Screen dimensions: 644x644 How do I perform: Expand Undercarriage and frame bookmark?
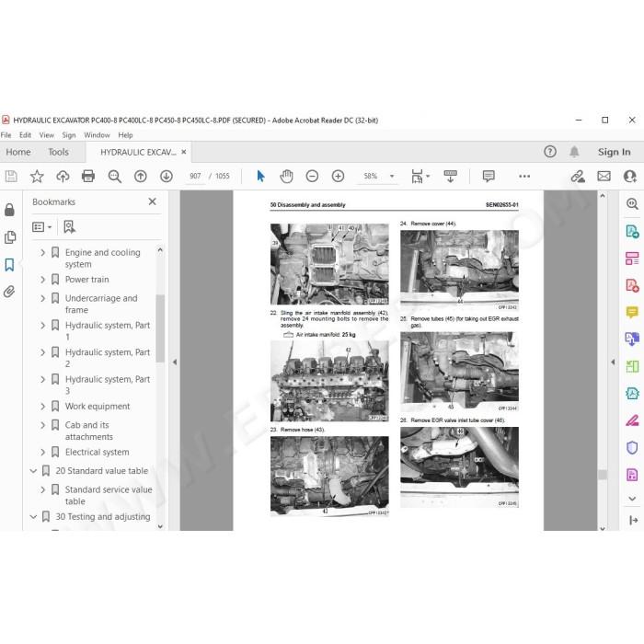point(42,298)
